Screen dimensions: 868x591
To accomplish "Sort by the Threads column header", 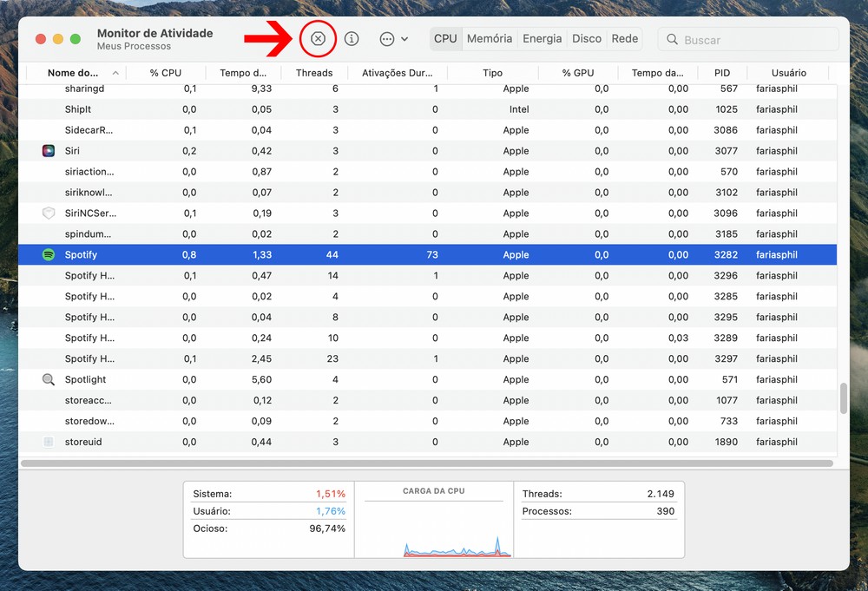I will 314,73.
